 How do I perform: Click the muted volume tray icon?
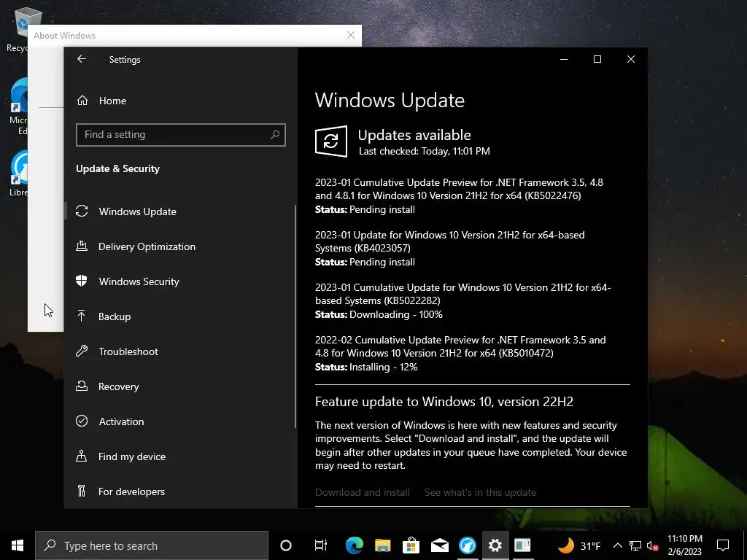(x=653, y=545)
